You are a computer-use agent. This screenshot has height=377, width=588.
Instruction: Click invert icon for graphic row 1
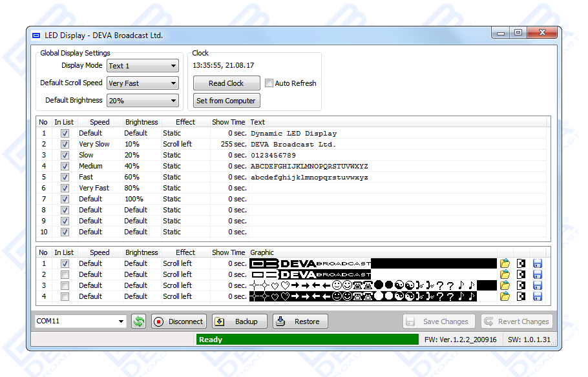521,263
